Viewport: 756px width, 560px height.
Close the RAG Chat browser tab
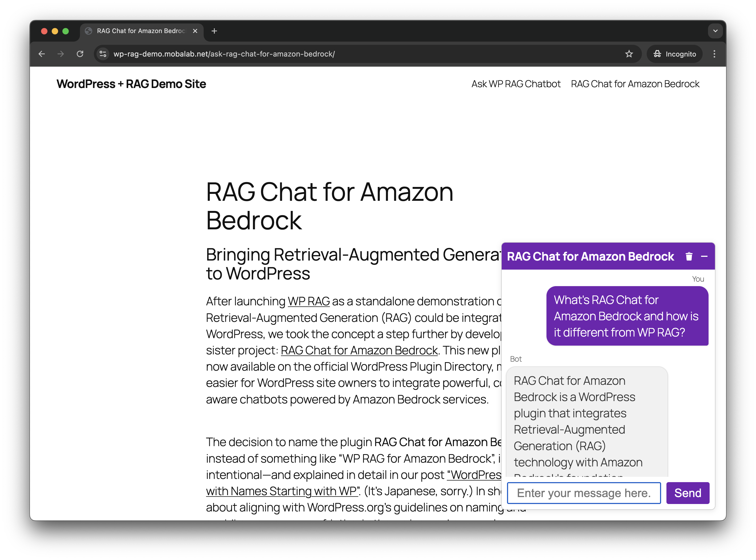(195, 31)
